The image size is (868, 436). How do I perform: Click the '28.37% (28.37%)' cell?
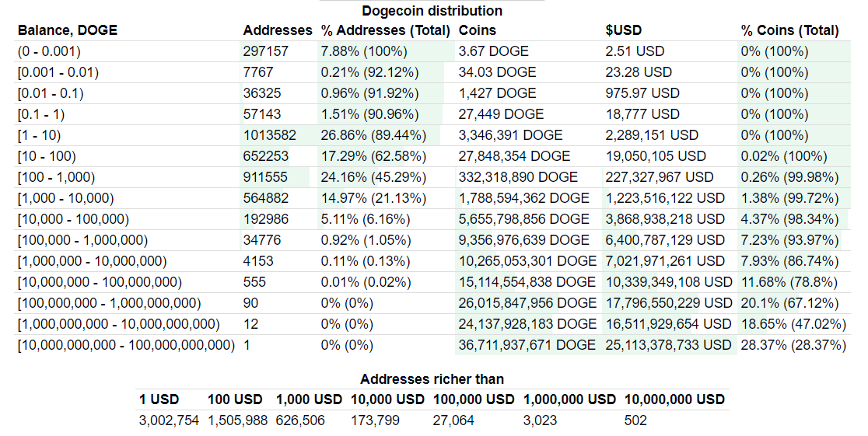(793, 346)
